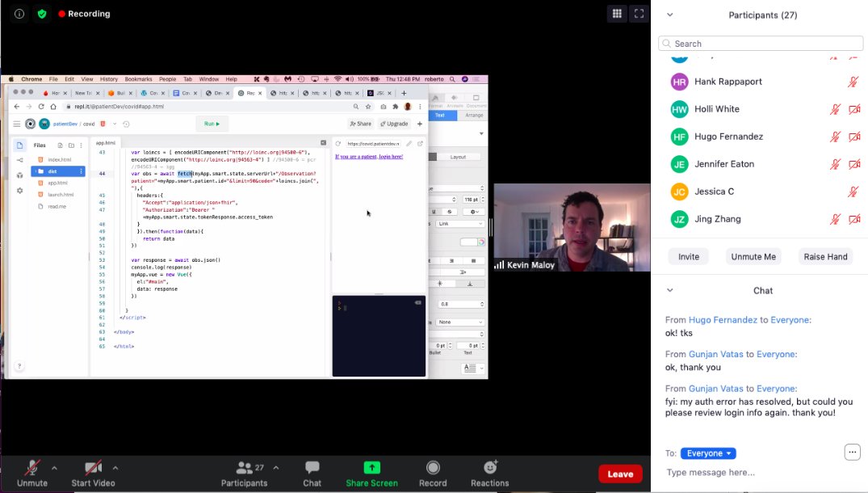Bookmark page with Chrome star icon
868x493 pixels.
[x=368, y=107]
